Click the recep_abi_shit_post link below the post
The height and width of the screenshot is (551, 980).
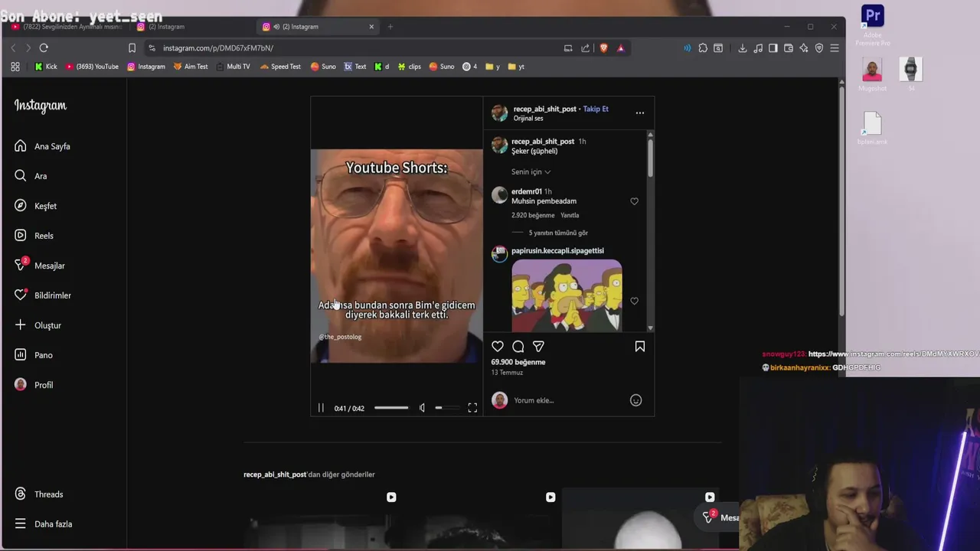pos(275,474)
